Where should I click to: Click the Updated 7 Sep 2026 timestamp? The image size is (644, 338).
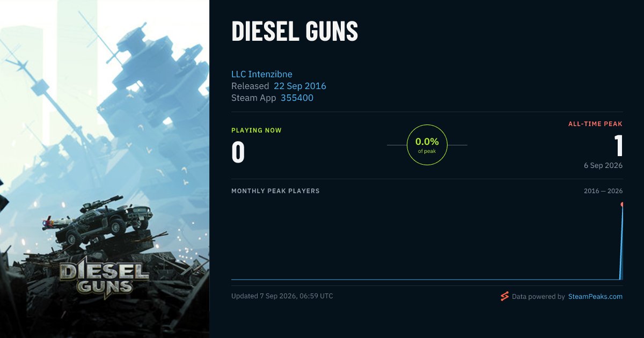(x=282, y=296)
